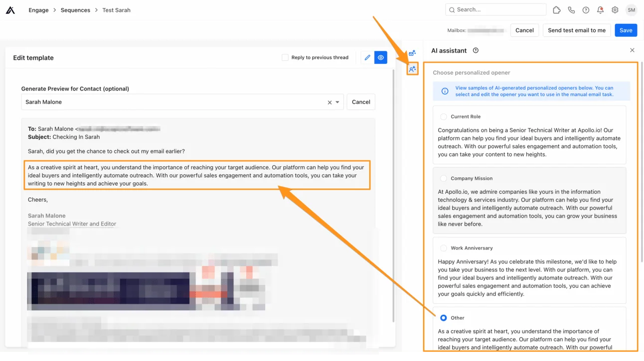Open the phone dialer icon
The image size is (644, 361).
571,10
